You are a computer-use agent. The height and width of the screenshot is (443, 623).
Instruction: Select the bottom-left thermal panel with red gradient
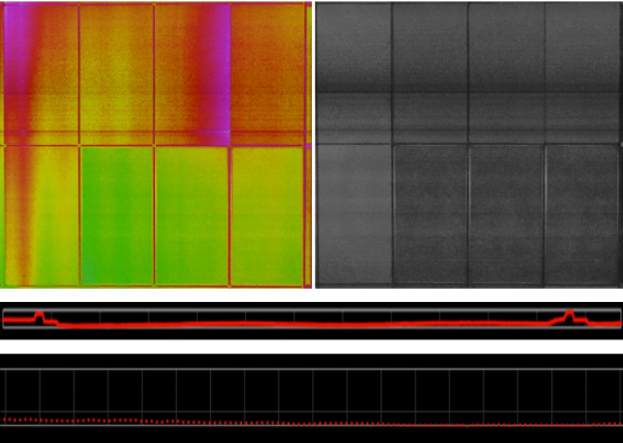40,214
